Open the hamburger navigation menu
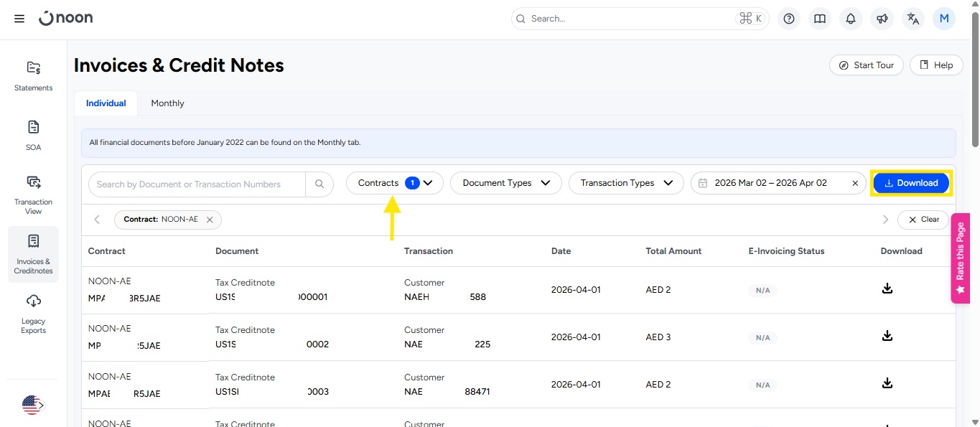Screen dimensions: 980x427 pos(19,19)
